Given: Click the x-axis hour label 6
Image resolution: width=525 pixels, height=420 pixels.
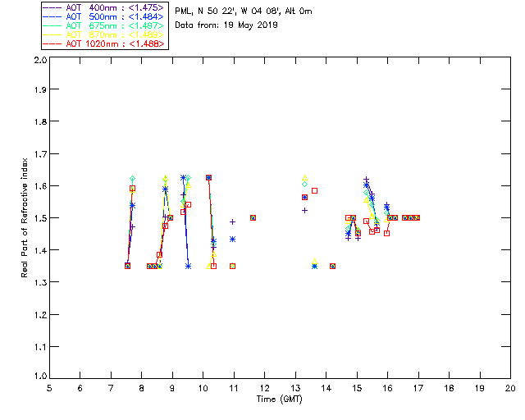Looking at the screenshot, I should (80, 388).
